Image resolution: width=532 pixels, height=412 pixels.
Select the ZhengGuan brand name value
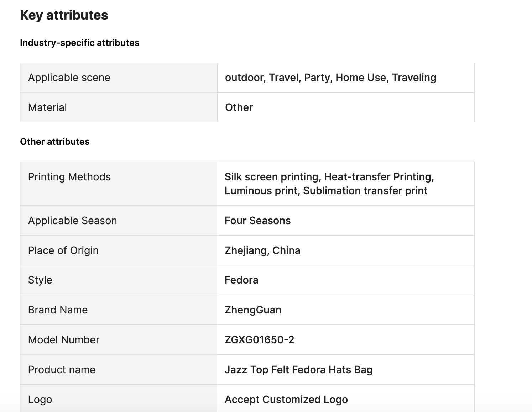(x=253, y=310)
